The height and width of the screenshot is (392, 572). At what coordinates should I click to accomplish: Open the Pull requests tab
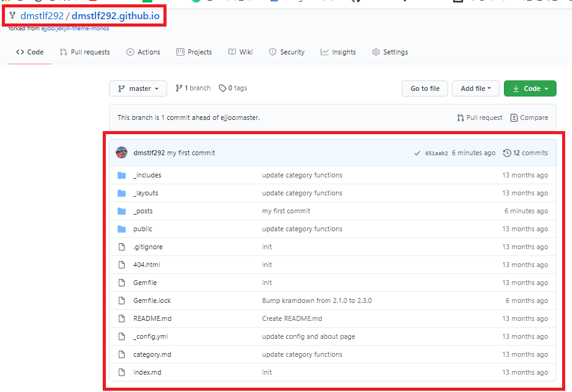(85, 52)
